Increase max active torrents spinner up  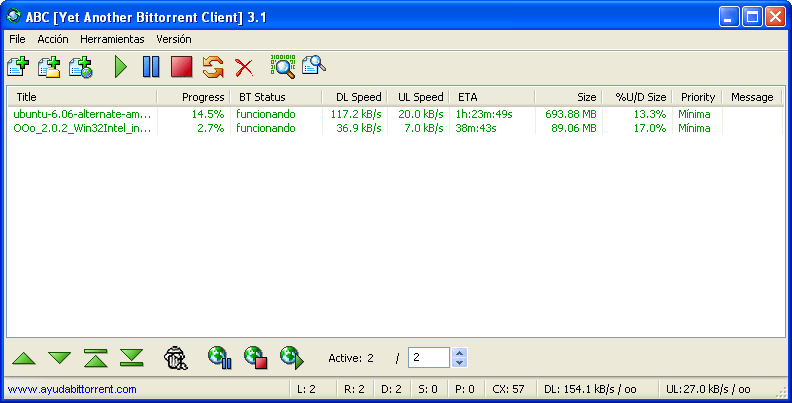(x=460, y=353)
